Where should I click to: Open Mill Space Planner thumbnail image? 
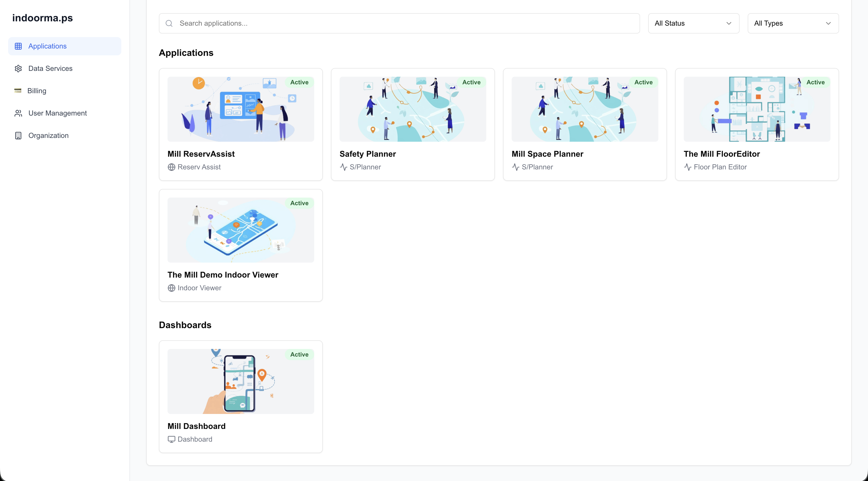(585, 109)
